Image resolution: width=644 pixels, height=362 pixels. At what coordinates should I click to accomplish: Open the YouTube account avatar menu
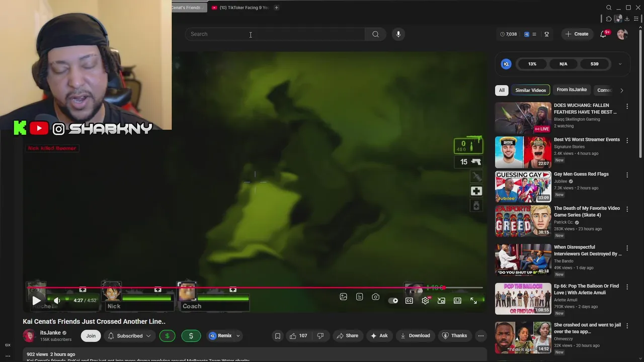(x=622, y=34)
